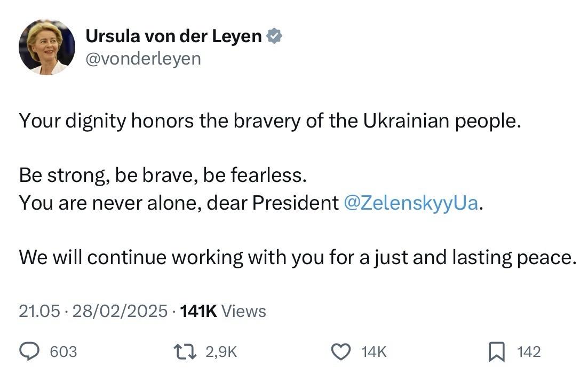Click the text "You are never alone, dear President"
Screen dimensions: 588x382
[x=179, y=203]
